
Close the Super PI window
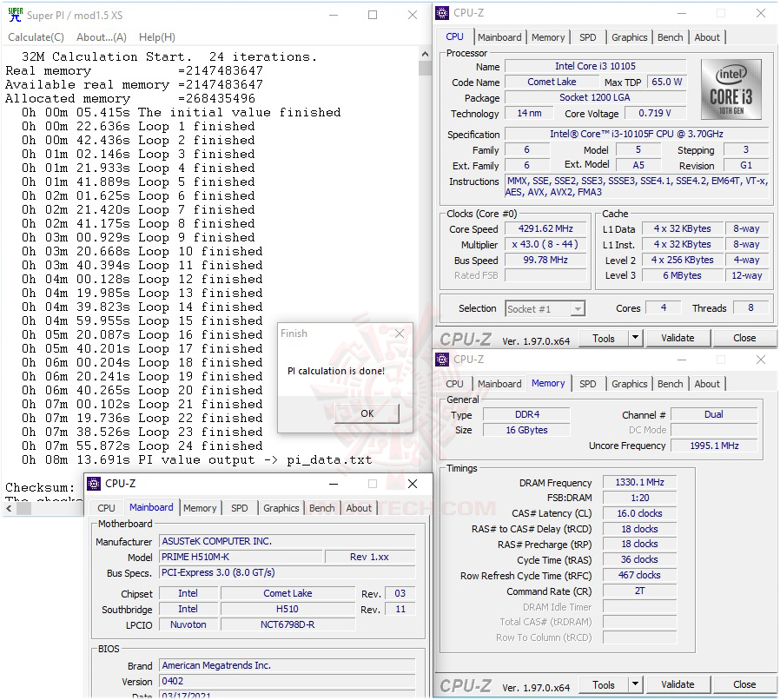point(413,15)
